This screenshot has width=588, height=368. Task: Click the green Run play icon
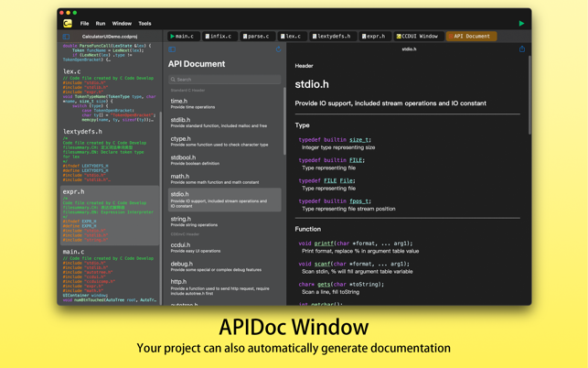[x=521, y=23]
